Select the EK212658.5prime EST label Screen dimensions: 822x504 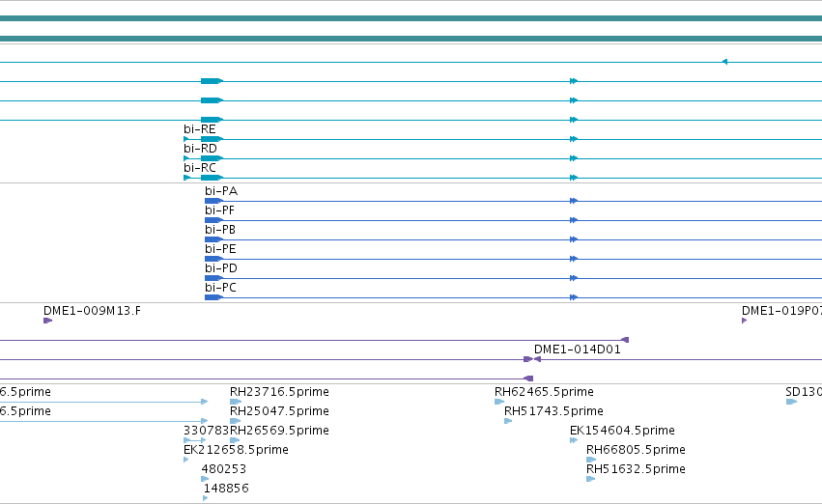pos(236,451)
